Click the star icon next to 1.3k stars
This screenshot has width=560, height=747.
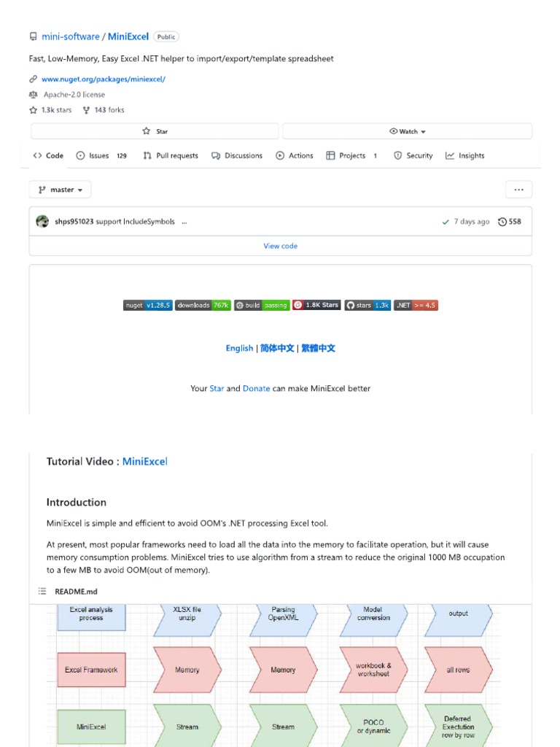point(33,110)
